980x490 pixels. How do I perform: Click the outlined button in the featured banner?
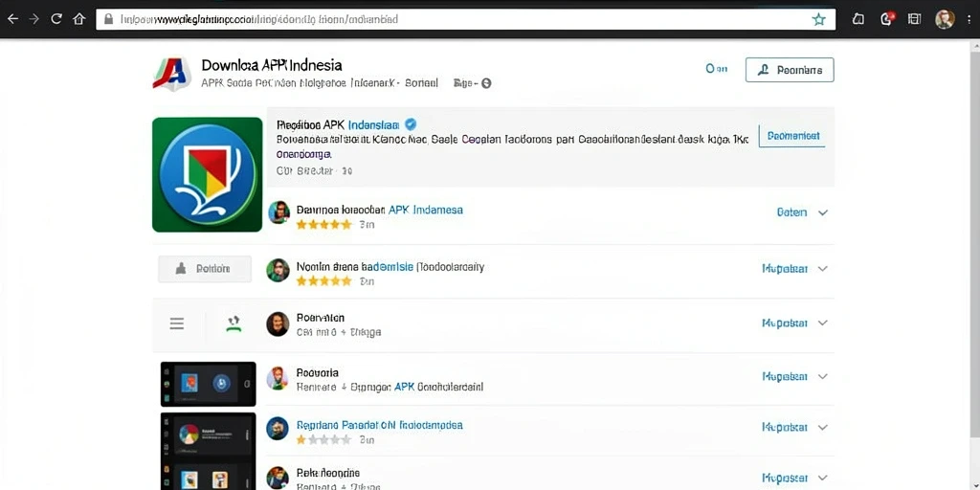793,136
